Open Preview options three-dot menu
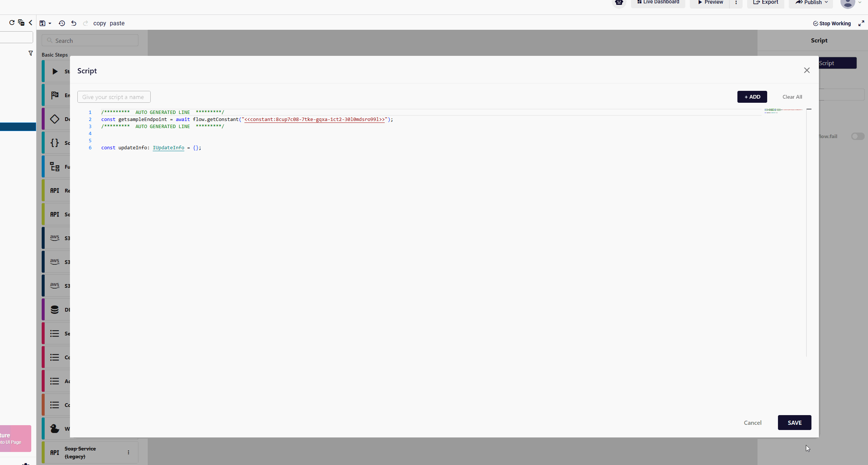868x465 pixels. pyautogui.click(x=736, y=3)
